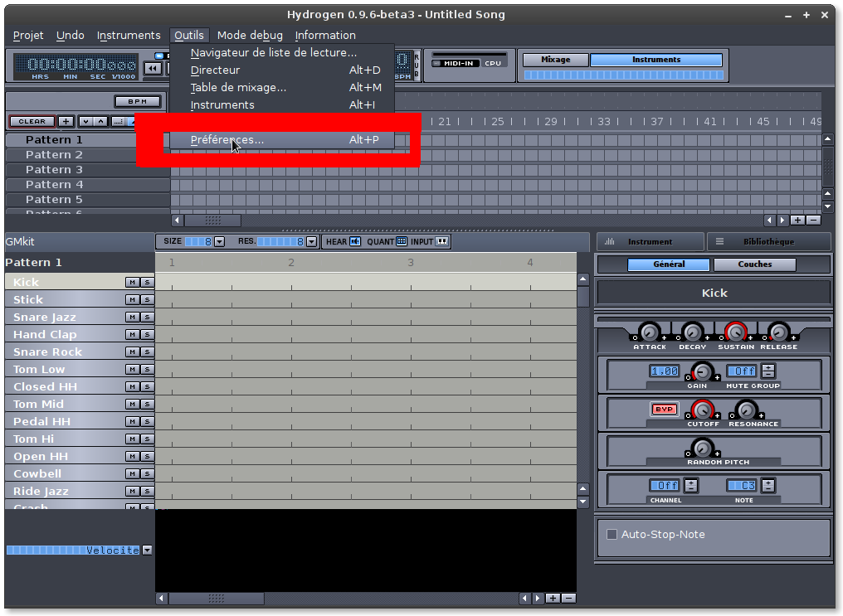This screenshot has height=616, width=843.
Task: Open Navigateur de liste de lecture...
Action: 282,52
